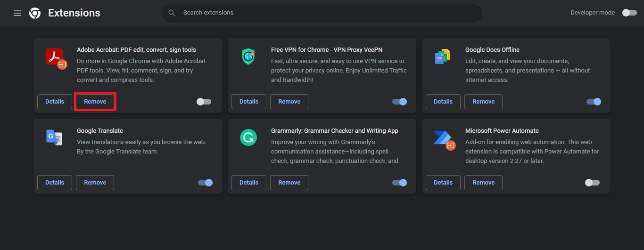Click the Google Translate icon
The width and height of the screenshot is (644, 250).
(x=54, y=137)
